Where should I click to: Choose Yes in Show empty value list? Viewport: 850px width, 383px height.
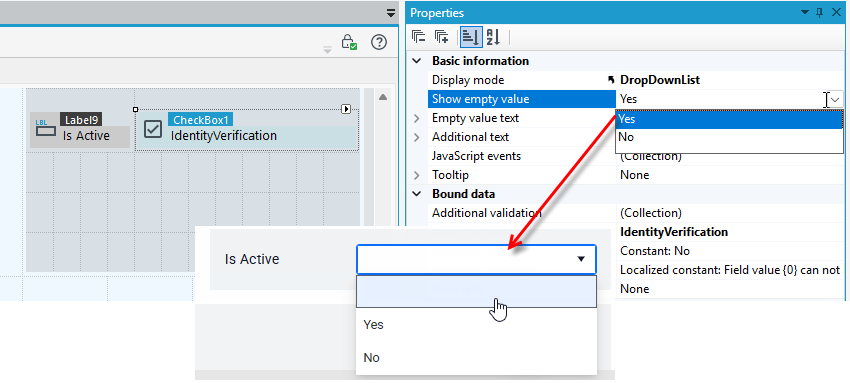(729, 119)
